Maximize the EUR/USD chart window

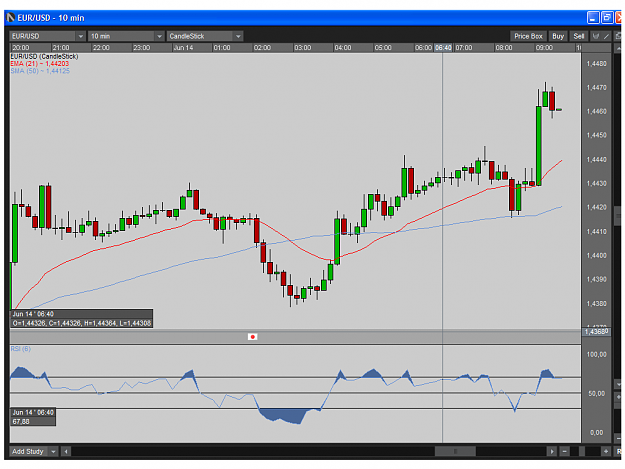coord(607,18)
